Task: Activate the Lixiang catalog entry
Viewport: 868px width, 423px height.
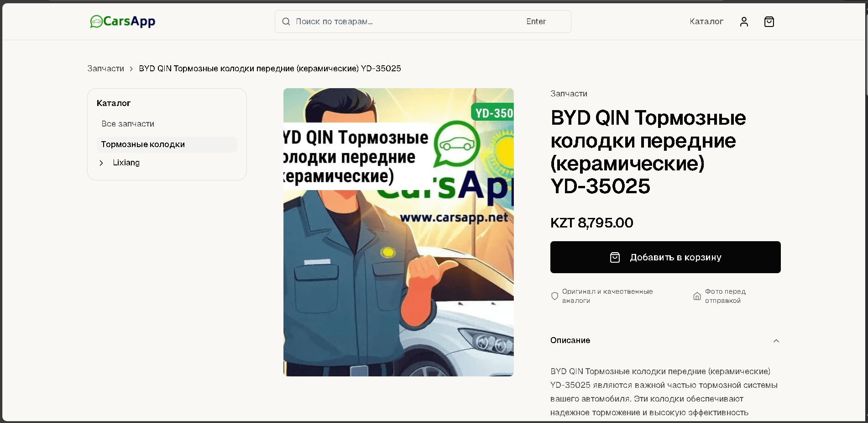Action: pos(126,163)
